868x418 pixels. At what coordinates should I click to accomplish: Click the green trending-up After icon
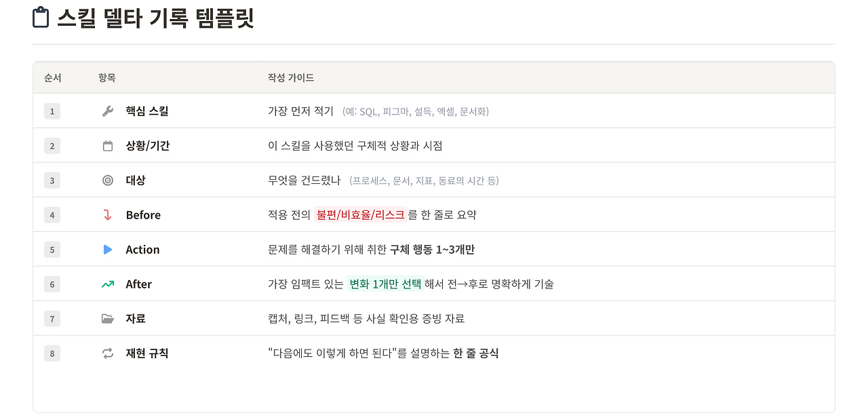(x=108, y=284)
